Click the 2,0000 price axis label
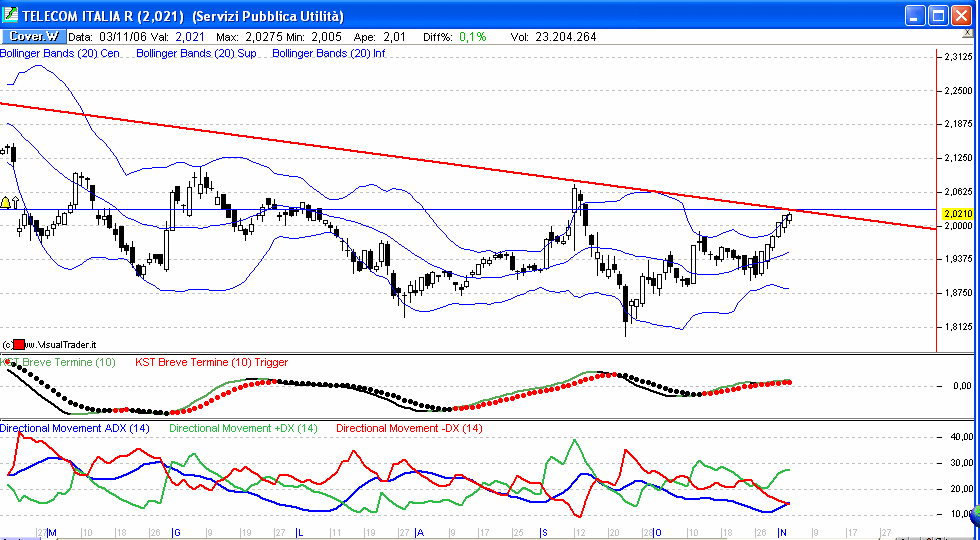Screen dimensions: 980x540 [958, 226]
